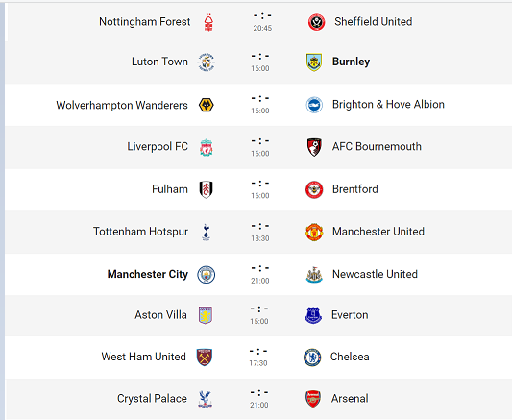
Task: Select the AFC Bournemouth team name
Action: click(377, 147)
